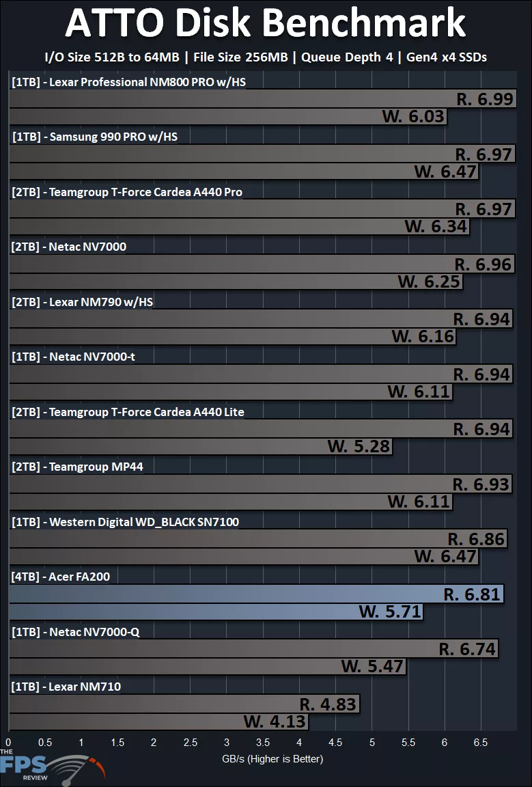Click the '6.5' axis tick label

click(x=481, y=743)
